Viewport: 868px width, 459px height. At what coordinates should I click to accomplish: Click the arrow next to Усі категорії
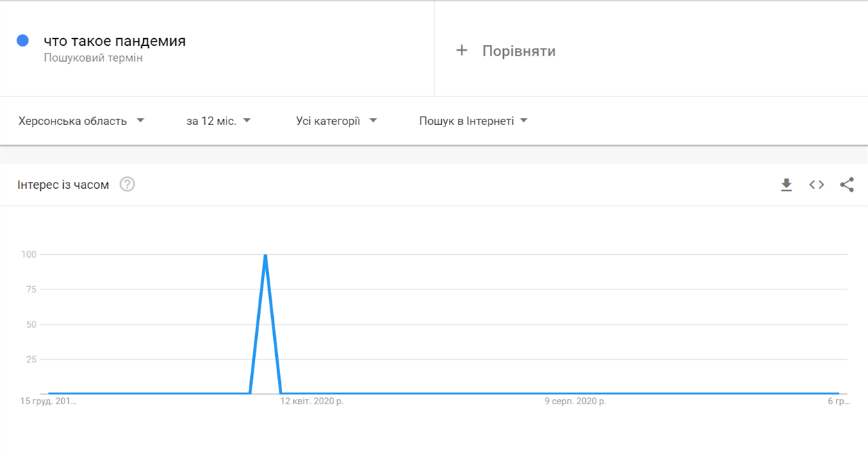[x=373, y=121]
